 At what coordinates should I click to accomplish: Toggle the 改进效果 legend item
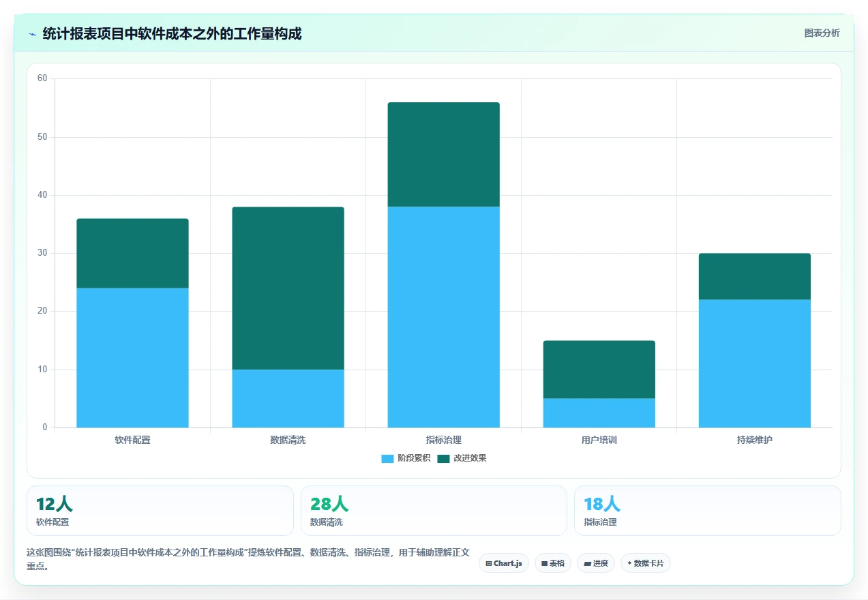click(x=462, y=458)
